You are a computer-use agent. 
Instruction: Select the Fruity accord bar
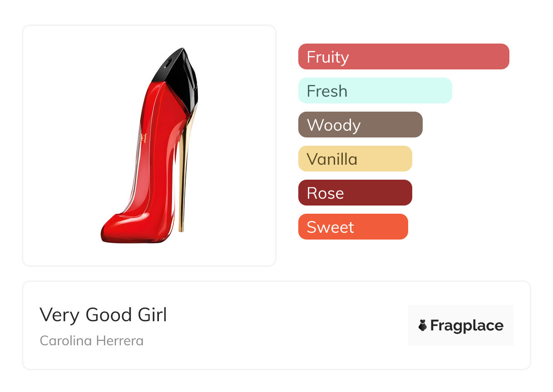tap(404, 57)
